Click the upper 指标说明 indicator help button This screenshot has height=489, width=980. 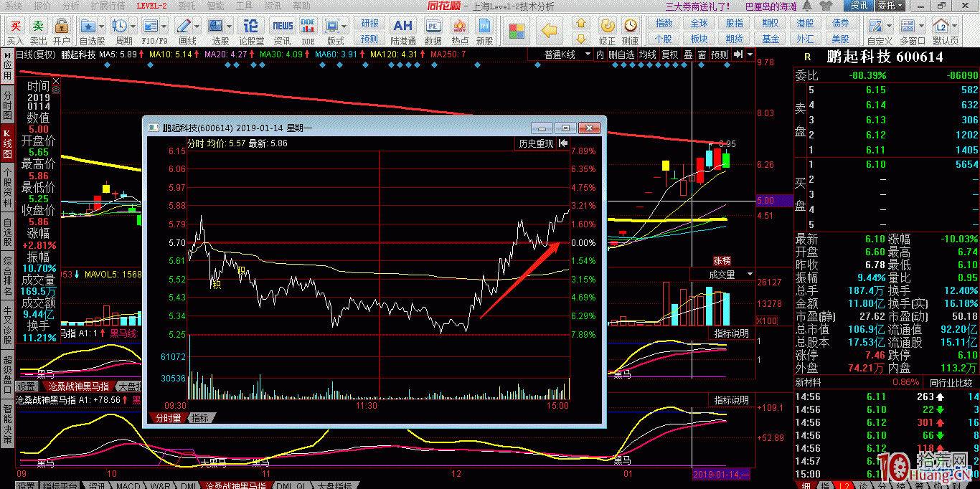click(x=731, y=334)
